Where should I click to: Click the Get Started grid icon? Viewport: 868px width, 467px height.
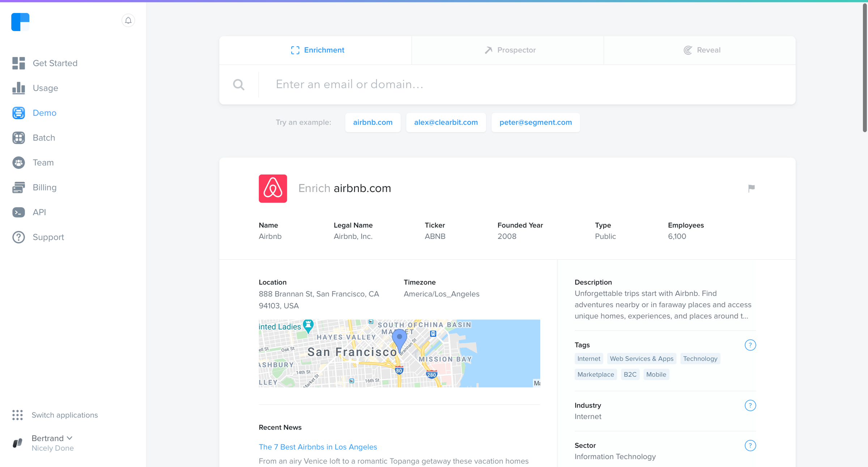(x=18, y=63)
